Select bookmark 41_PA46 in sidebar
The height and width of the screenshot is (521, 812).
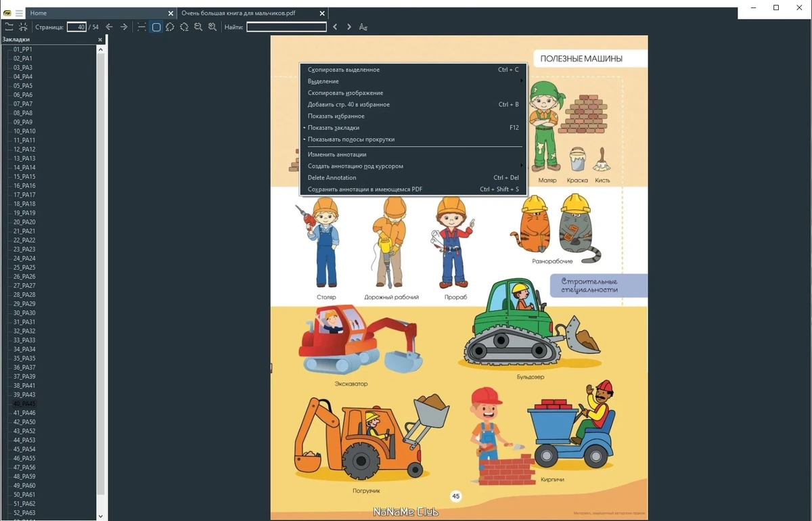[24, 413]
